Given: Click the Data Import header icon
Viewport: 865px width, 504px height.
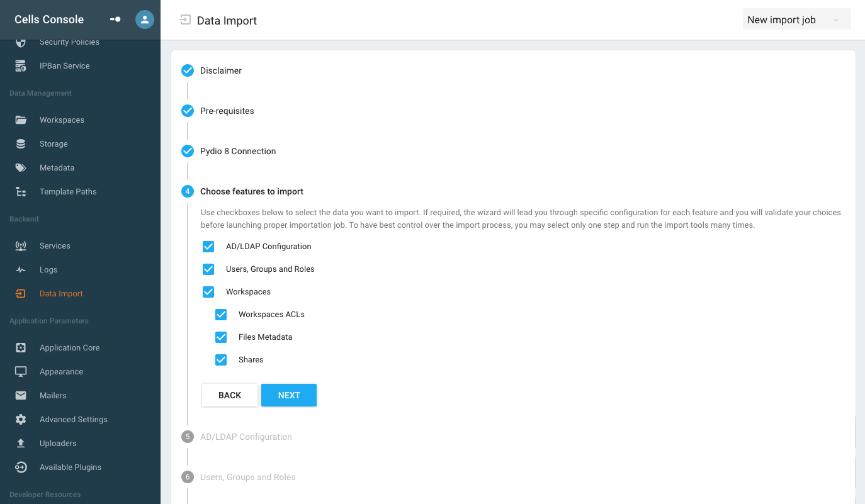Looking at the screenshot, I should pyautogui.click(x=185, y=20).
